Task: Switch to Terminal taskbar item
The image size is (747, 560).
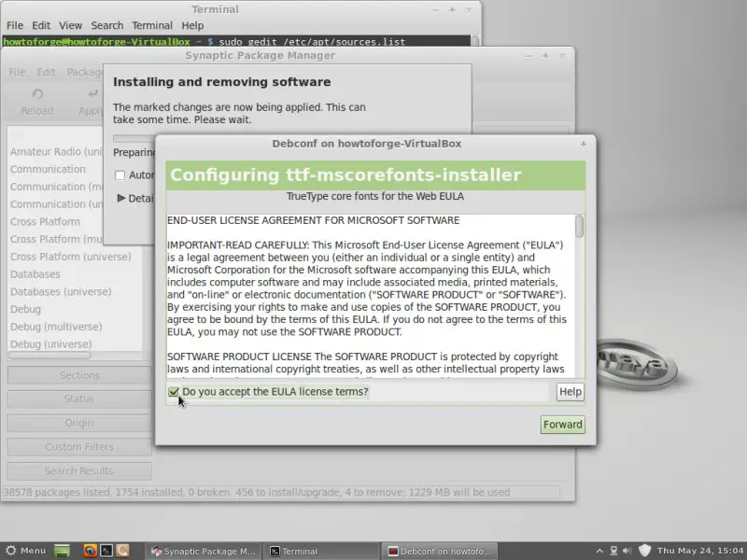Action: [322, 551]
